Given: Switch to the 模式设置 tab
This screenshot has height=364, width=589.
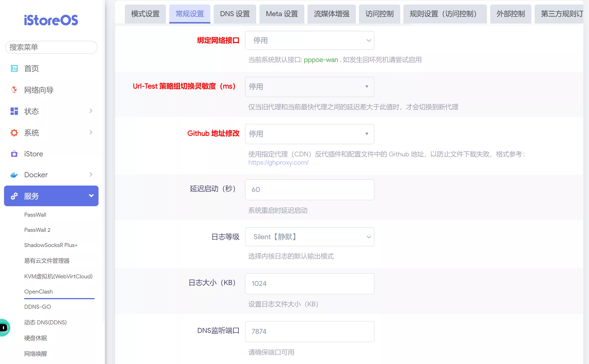Looking at the screenshot, I should coord(145,14).
